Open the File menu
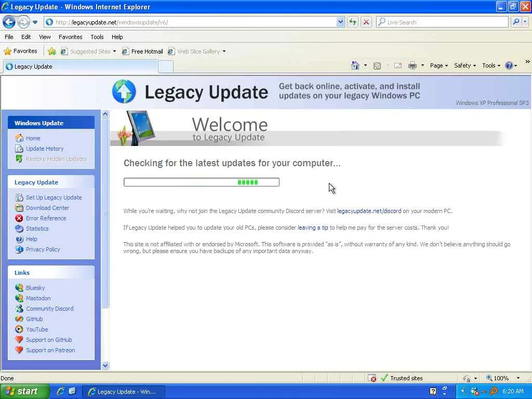Image resolution: width=532 pixels, height=399 pixels. pyautogui.click(x=9, y=37)
